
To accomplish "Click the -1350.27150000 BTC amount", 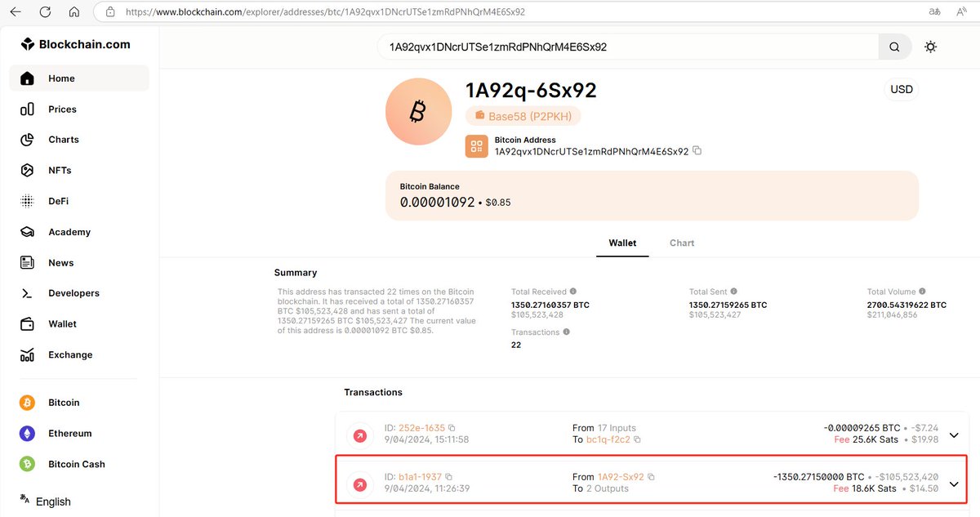I will point(818,477).
